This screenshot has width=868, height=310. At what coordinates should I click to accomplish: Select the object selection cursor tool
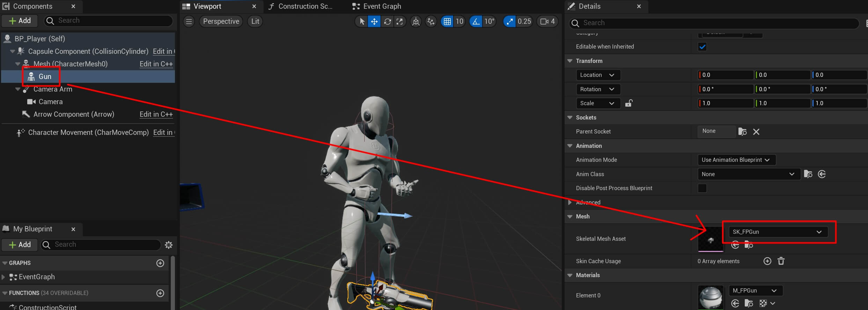pos(362,22)
